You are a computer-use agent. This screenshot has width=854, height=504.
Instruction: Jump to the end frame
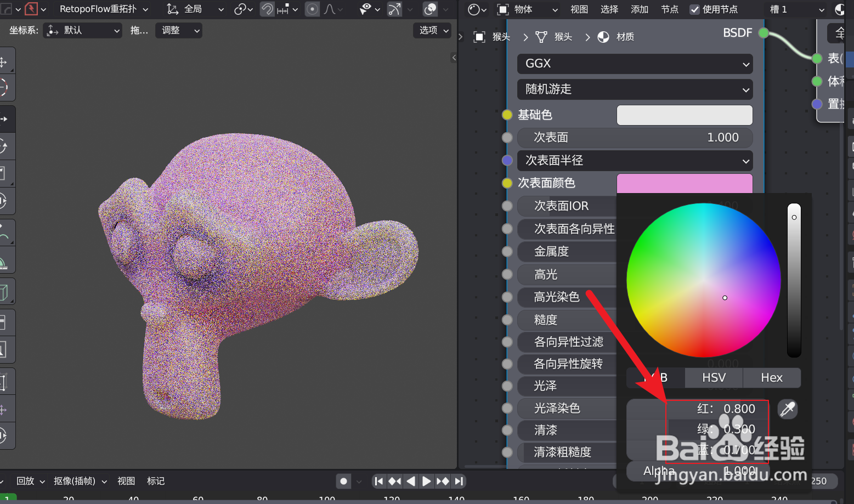pos(459,482)
